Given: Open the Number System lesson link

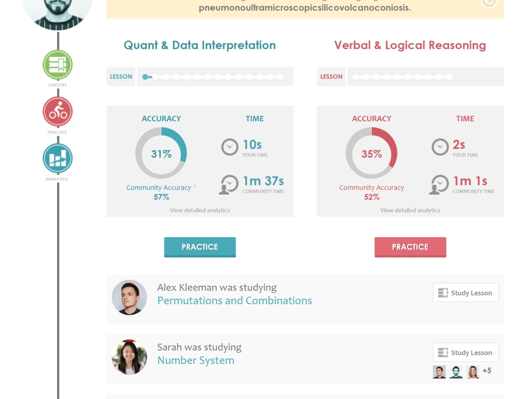Looking at the screenshot, I should tap(196, 360).
